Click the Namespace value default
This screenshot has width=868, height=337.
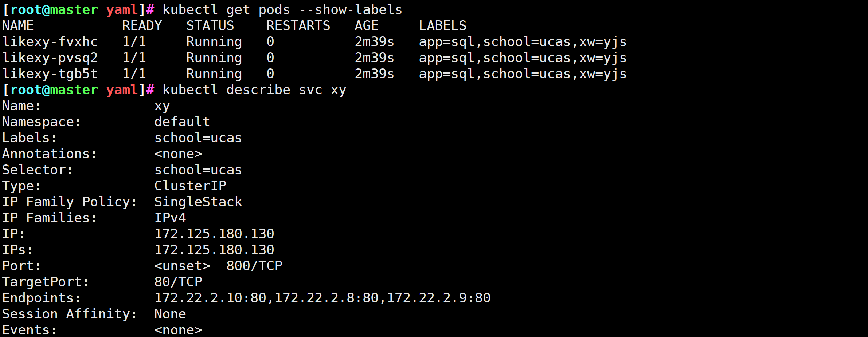click(x=182, y=122)
